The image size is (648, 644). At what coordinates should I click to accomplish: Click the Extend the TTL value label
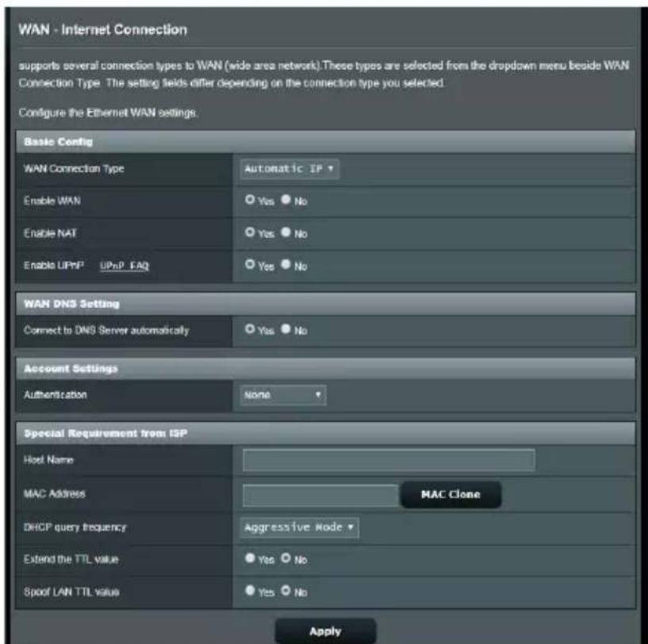point(71,559)
